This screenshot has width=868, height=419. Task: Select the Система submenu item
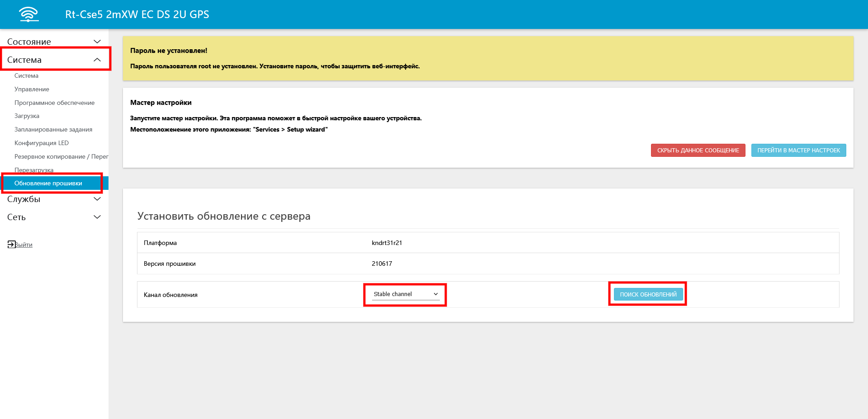[x=26, y=75]
